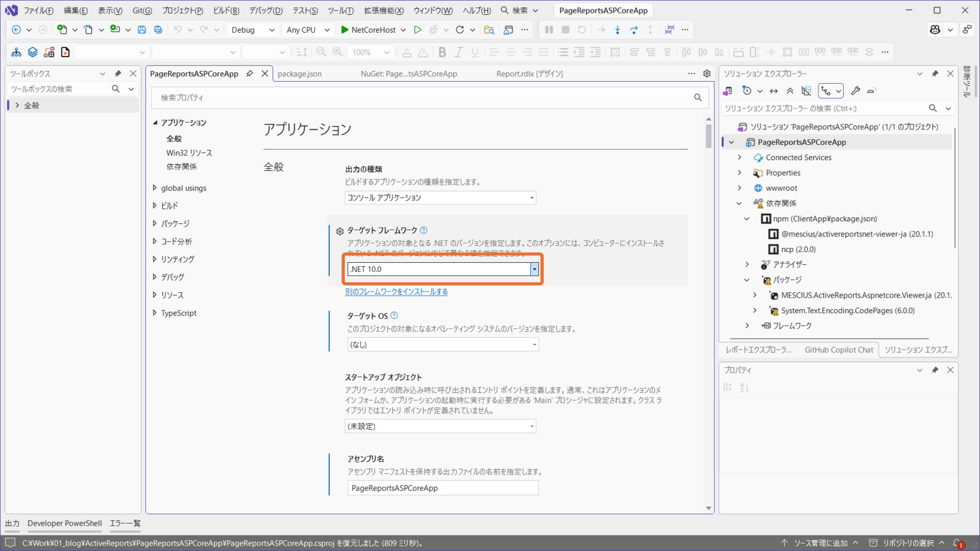Click the Step Into debug icon

click(x=617, y=30)
